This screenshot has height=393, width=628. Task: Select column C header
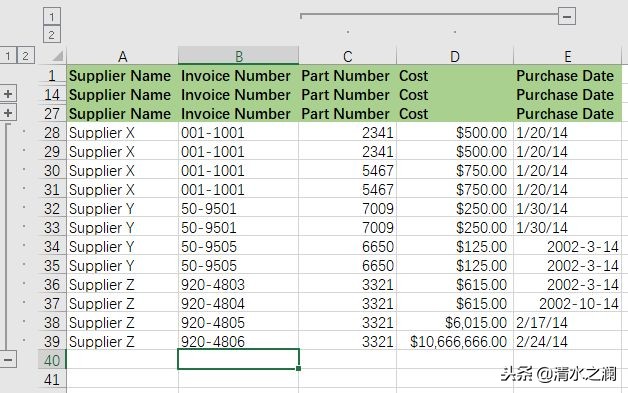pyautogui.click(x=348, y=56)
